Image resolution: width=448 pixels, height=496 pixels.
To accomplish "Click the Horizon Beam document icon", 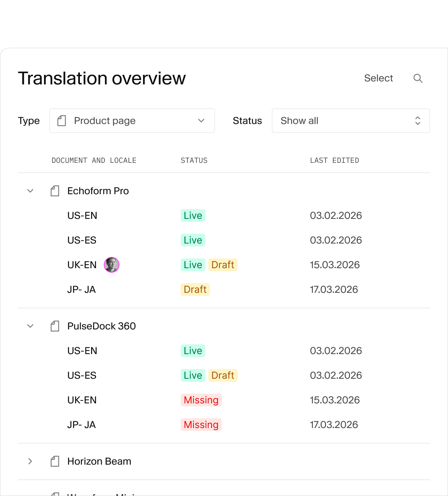I will coord(55,461).
